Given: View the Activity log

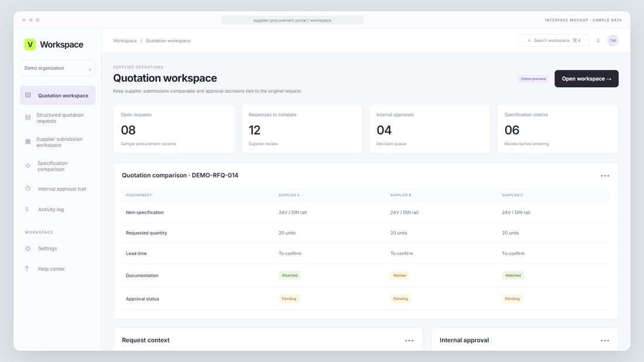Looking at the screenshot, I should (x=57, y=209).
